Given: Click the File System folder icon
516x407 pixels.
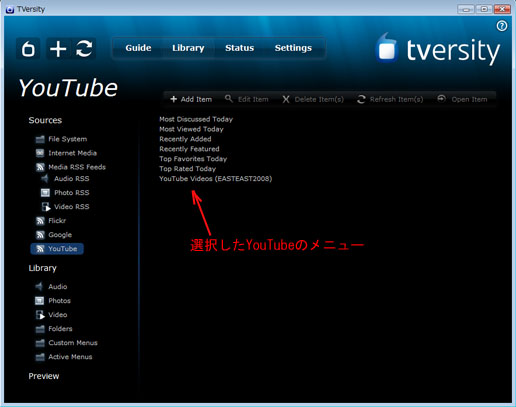Looking at the screenshot, I should [40, 139].
